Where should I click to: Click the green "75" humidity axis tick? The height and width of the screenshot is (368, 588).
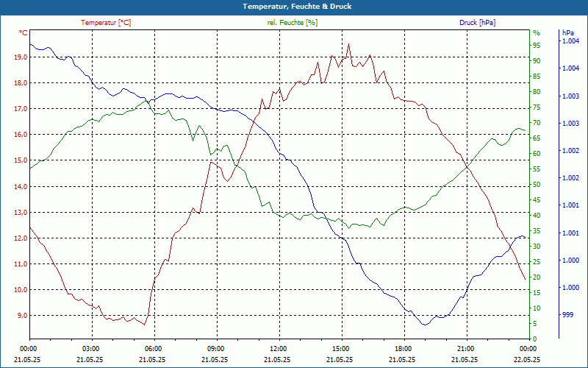coord(537,107)
